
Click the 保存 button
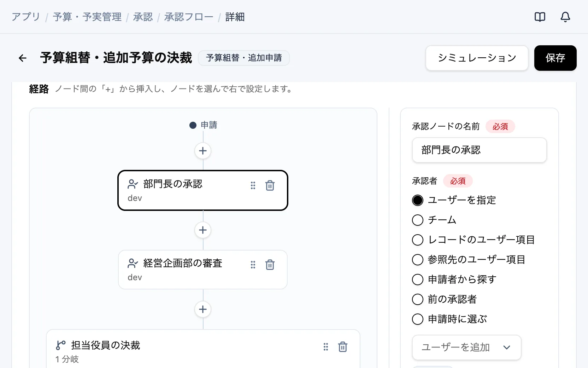coord(555,58)
